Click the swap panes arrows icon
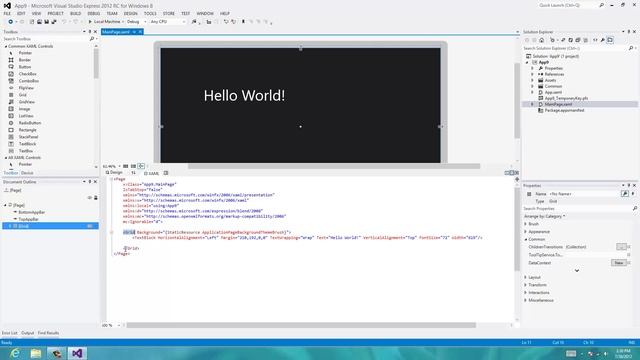The height and width of the screenshot is (360, 640). [x=133, y=173]
